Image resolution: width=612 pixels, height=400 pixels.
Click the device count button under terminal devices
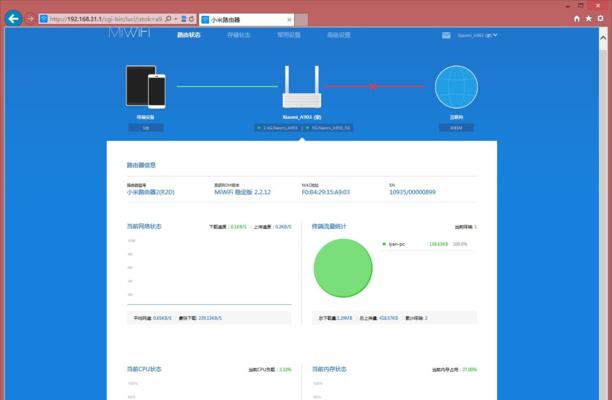click(146, 128)
